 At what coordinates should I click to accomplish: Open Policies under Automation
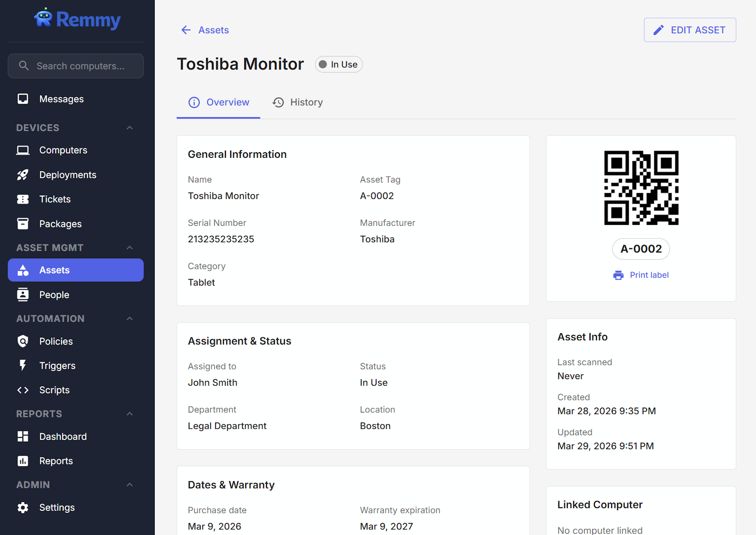56,341
